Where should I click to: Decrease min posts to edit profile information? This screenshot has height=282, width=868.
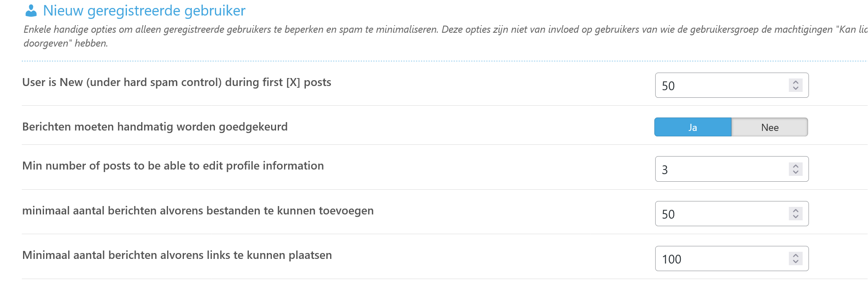(796, 172)
